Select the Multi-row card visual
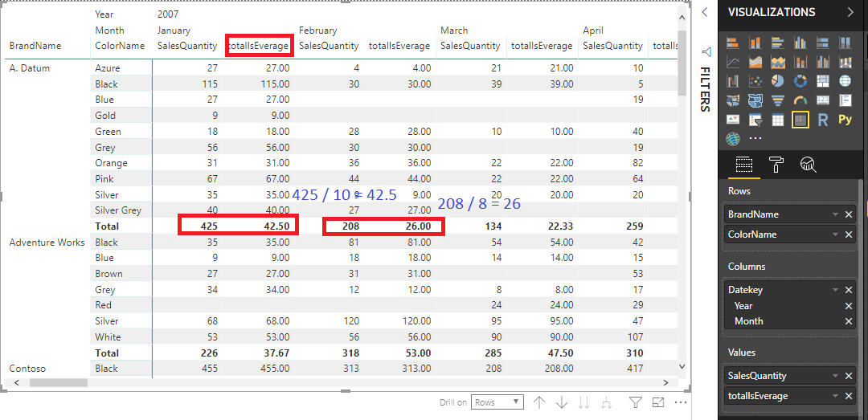This screenshot has width=868, height=420. (x=845, y=100)
